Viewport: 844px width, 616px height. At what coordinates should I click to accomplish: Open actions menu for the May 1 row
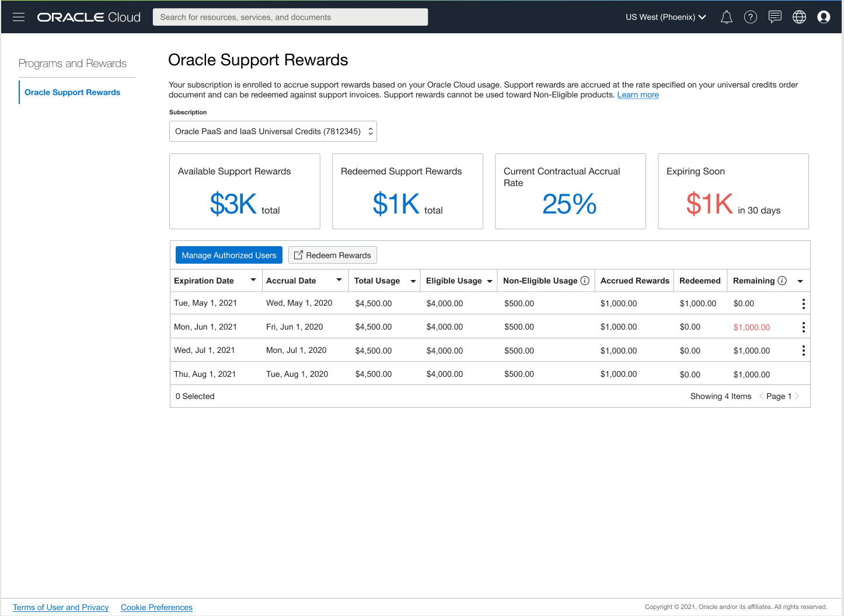(803, 303)
